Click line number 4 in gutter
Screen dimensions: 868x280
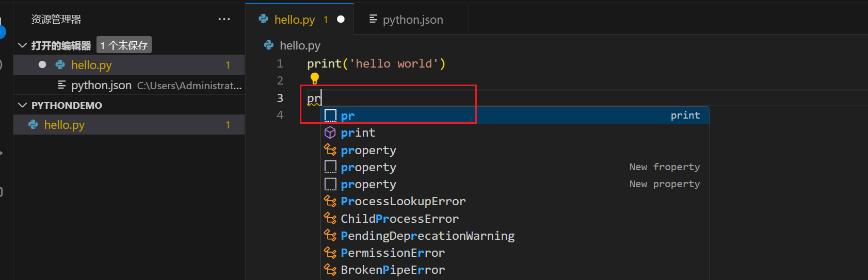(x=280, y=115)
